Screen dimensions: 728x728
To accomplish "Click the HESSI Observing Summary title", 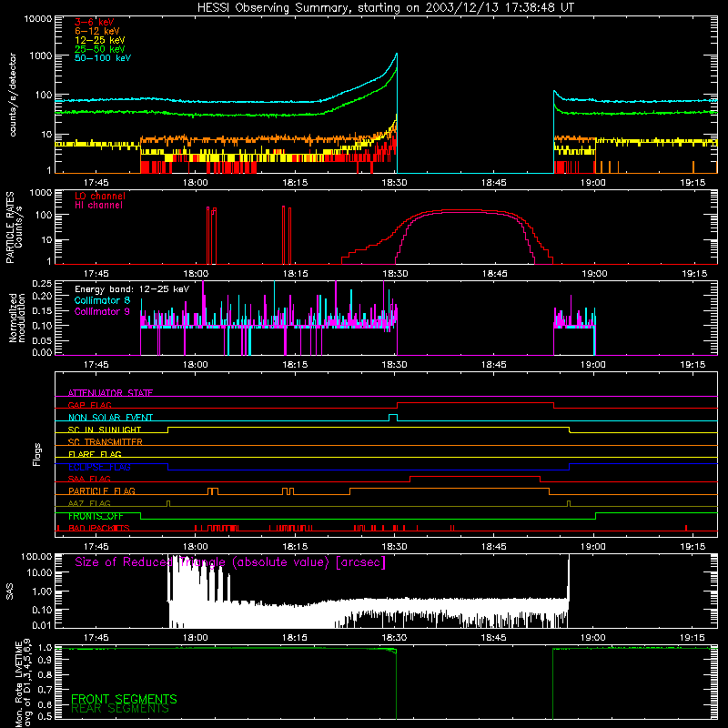I will (x=385, y=8).
